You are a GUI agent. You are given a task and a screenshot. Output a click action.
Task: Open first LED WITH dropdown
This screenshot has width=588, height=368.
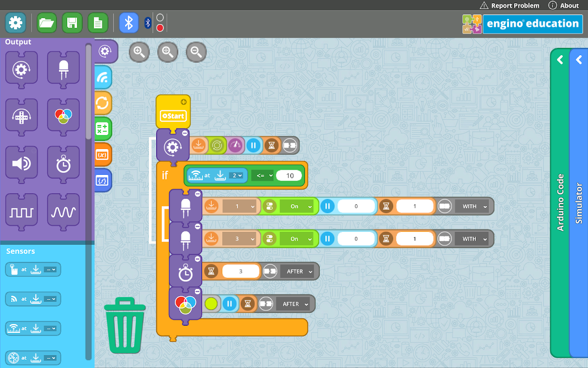pos(472,207)
